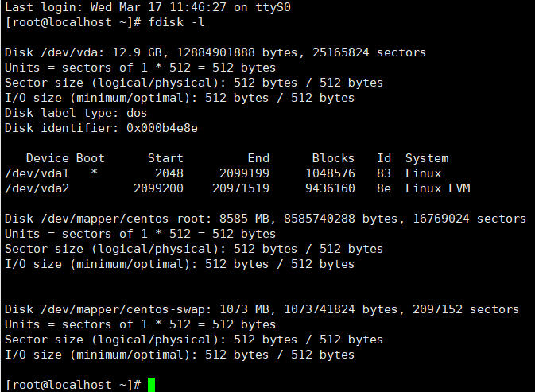The width and height of the screenshot is (535, 392).
Task: Click the Blocks value 9436160
Action: (x=330, y=188)
